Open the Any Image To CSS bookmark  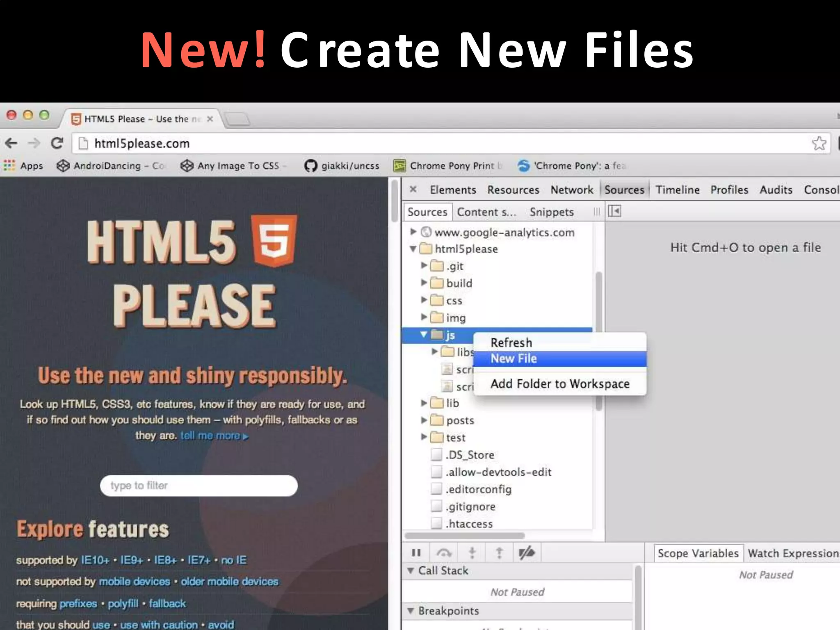(x=233, y=166)
